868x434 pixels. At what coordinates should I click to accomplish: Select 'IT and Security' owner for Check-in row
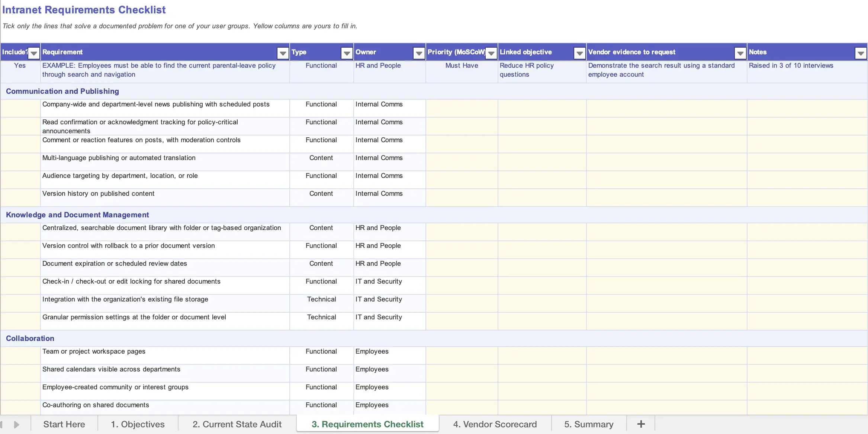coord(389,285)
